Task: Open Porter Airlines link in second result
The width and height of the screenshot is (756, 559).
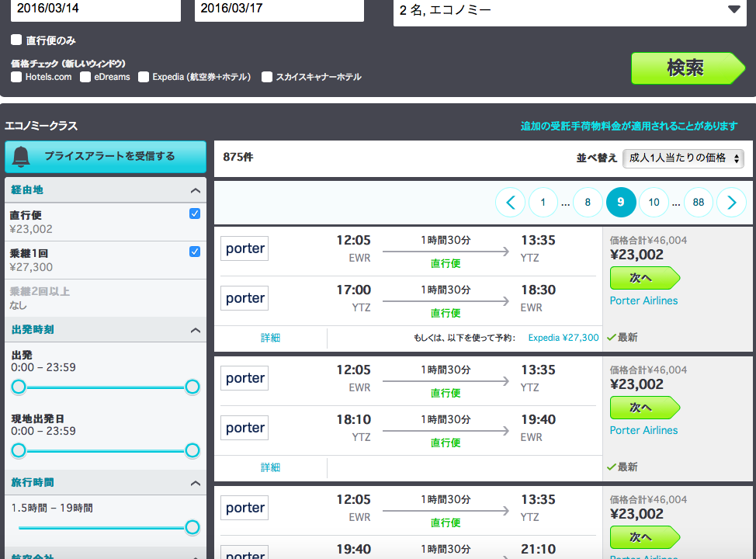Action: [x=643, y=430]
